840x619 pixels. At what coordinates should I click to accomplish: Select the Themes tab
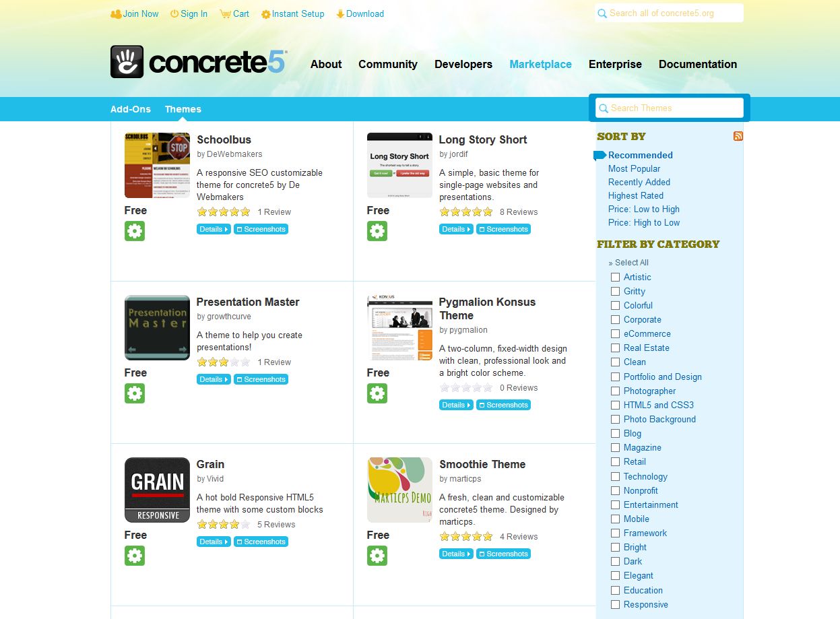pyautogui.click(x=183, y=109)
